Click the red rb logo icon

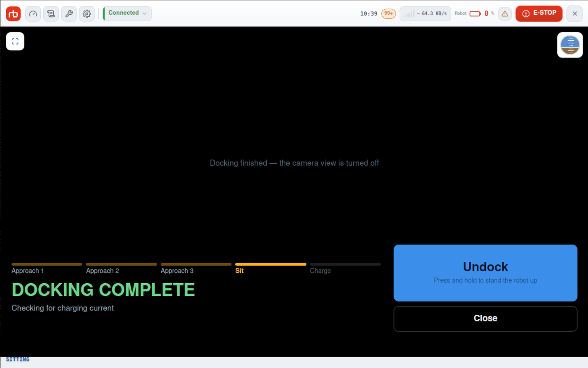13,14
